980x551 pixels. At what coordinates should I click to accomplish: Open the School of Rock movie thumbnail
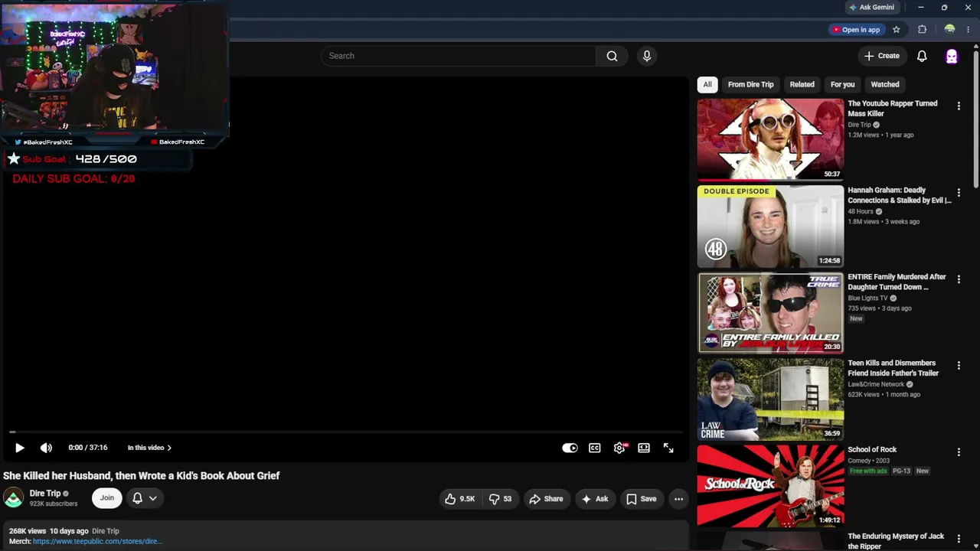(x=770, y=485)
